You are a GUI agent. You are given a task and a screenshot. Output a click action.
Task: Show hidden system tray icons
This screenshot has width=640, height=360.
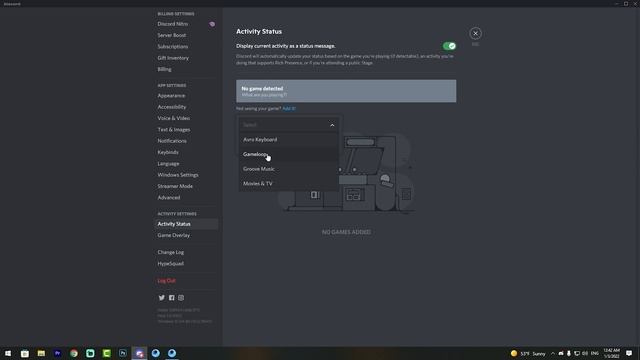click(x=553, y=353)
